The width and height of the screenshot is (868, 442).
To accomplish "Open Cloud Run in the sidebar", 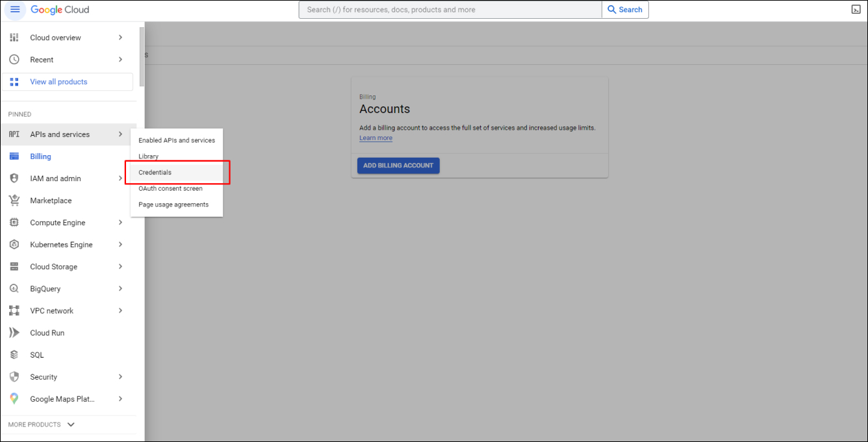I will point(68,333).
